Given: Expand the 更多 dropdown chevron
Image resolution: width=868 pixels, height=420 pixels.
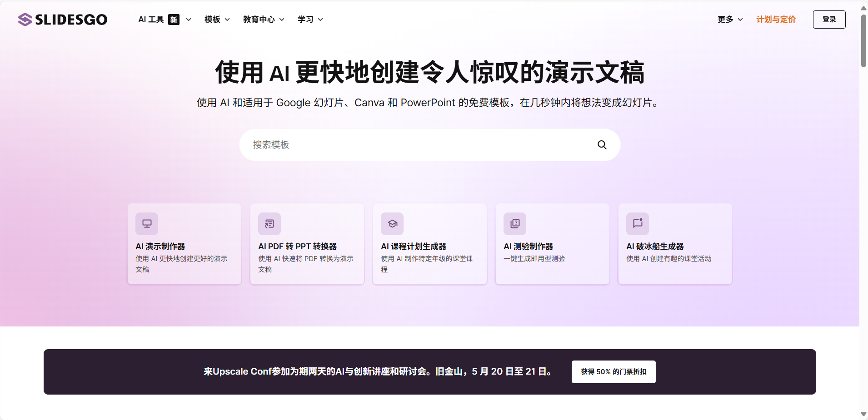Looking at the screenshot, I should click(x=740, y=20).
